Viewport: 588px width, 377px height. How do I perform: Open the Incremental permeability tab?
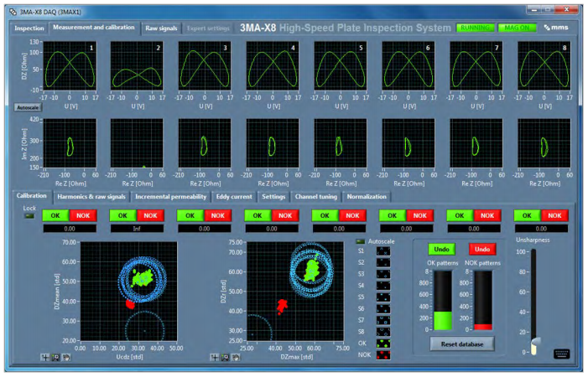(x=170, y=197)
